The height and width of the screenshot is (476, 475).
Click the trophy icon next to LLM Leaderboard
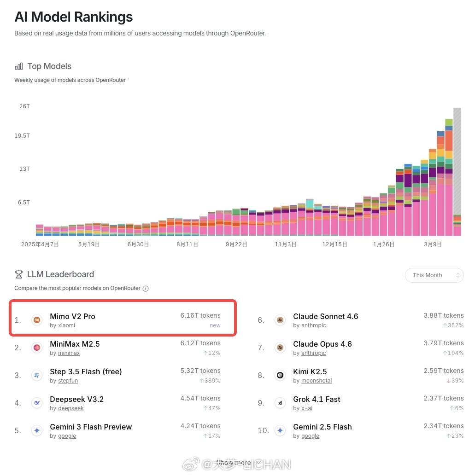pos(19,274)
